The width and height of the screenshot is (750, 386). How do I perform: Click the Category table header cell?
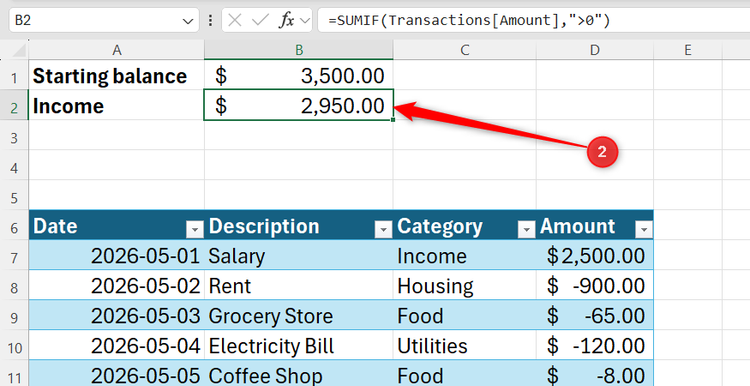tap(464, 225)
